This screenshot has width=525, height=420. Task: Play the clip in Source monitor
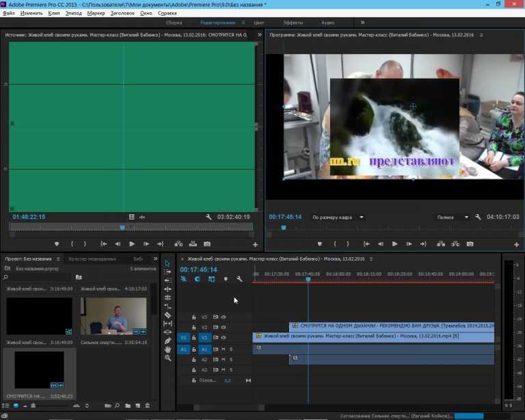tap(132, 244)
